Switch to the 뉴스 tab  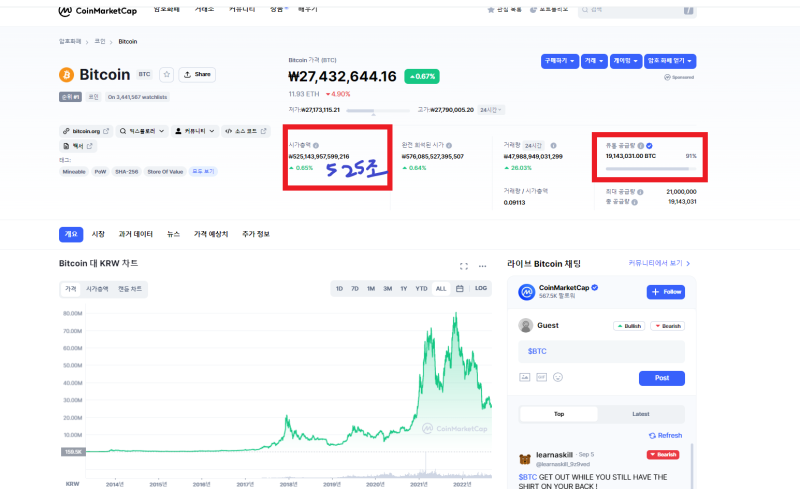click(x=173, y=234)
